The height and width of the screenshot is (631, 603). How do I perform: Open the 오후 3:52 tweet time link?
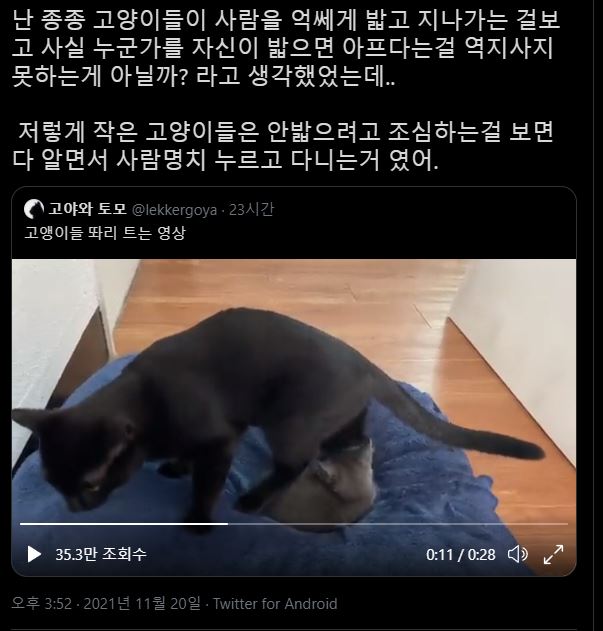point(41,604)
